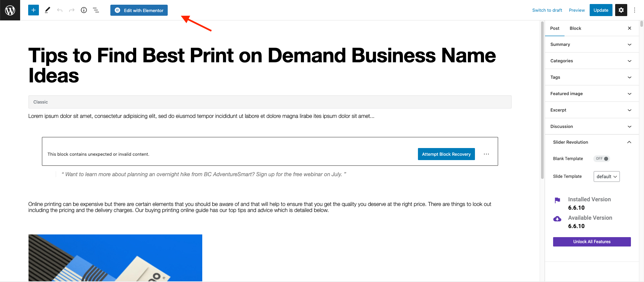Click the Undo arrow
This screenshot has width=644, height=282.
60,10
